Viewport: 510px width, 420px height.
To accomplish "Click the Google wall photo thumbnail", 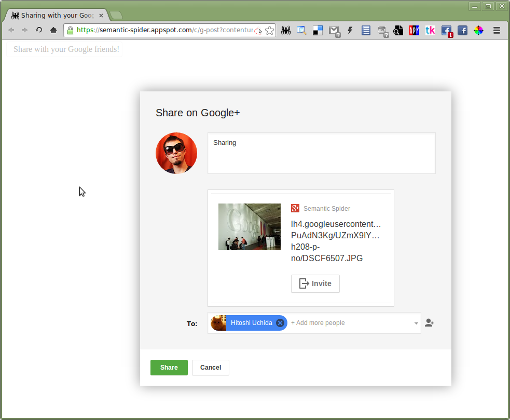I will coord(250,227).
